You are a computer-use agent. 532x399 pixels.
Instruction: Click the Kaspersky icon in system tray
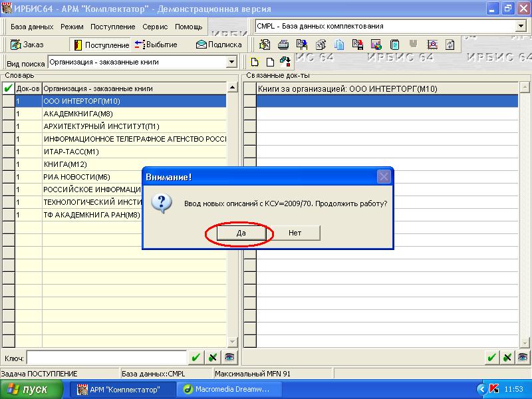click(493, 389)
